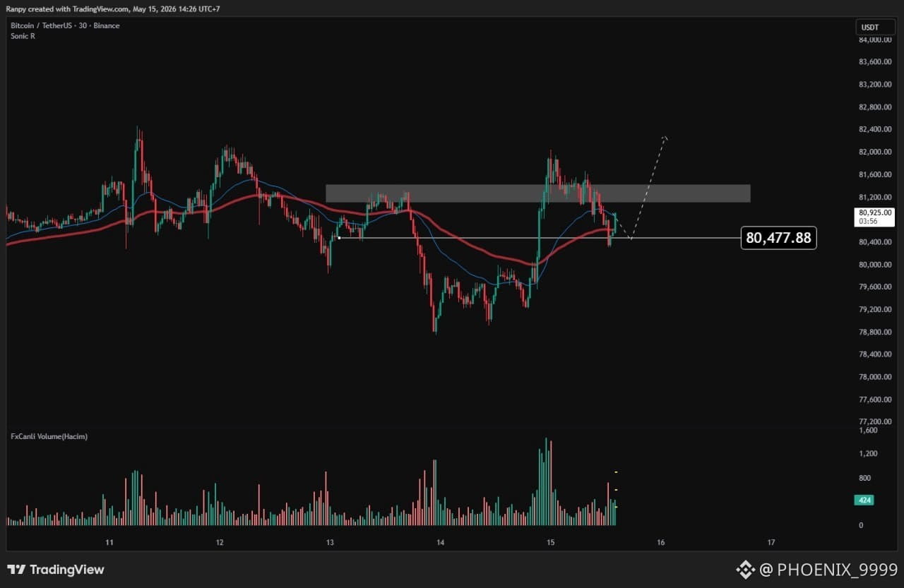Click the 79,200.00 price axis label

876,309
